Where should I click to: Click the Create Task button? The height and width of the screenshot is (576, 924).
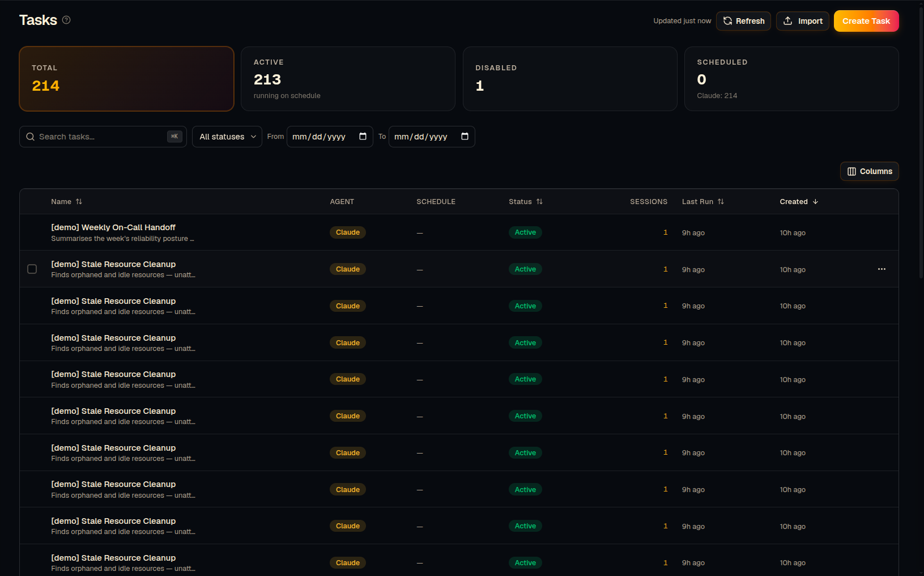(x=866, y=21)
